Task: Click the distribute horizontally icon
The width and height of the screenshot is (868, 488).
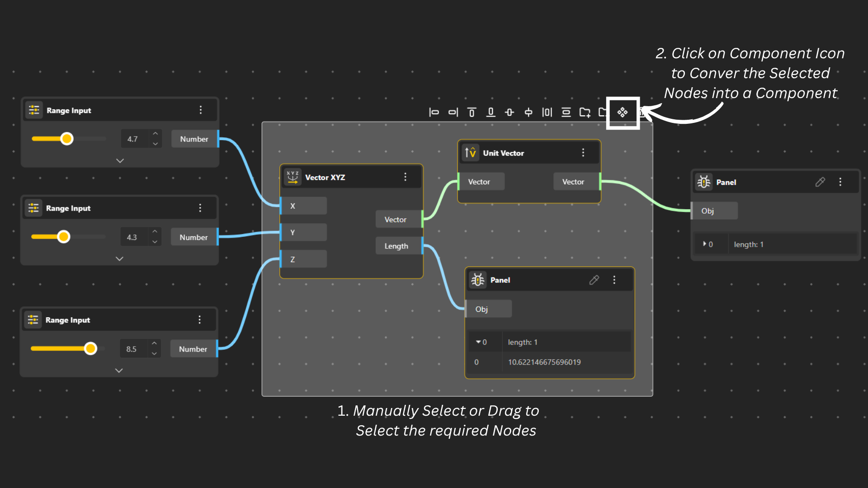Action: (x=547, y=113)
